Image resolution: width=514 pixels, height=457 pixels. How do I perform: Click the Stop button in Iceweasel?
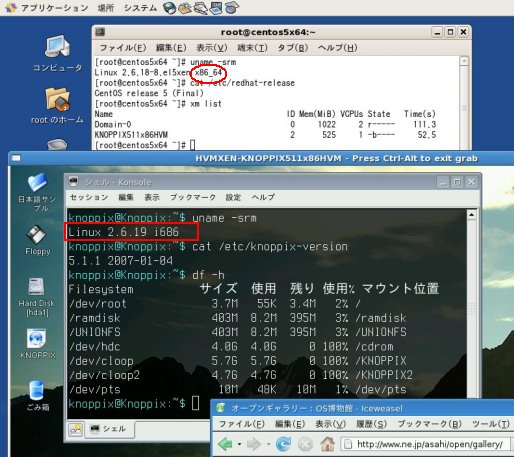[x=305, y=444]
